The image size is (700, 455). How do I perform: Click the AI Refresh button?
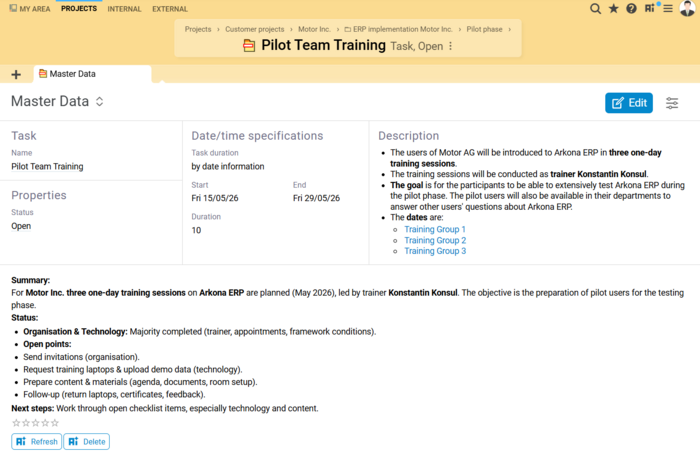[x=37, y=442]
